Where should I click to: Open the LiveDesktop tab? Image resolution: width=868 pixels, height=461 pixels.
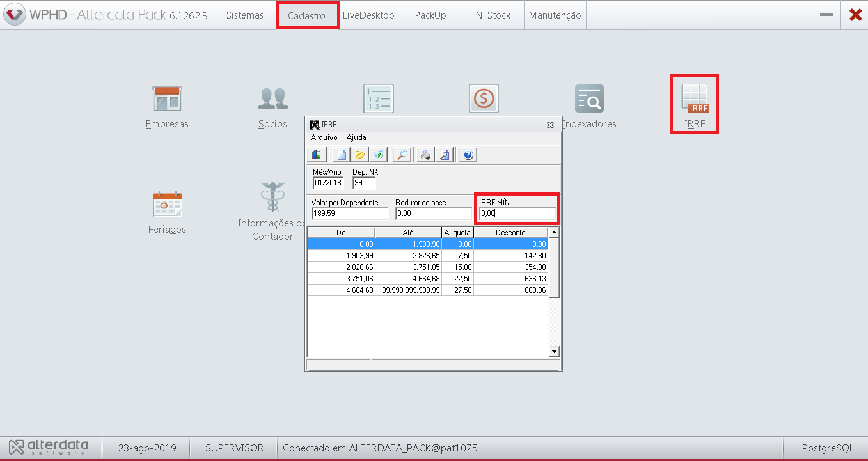tap(368, 15)
